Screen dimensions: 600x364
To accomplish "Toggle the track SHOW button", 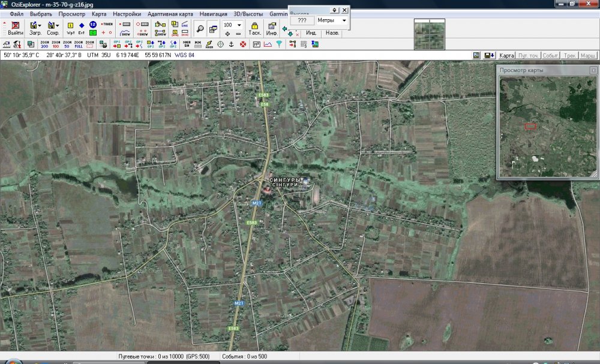I will tap(125, 33).
